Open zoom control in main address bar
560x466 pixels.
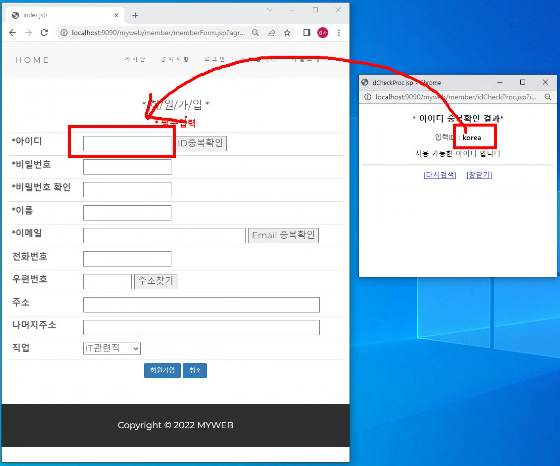255,33
